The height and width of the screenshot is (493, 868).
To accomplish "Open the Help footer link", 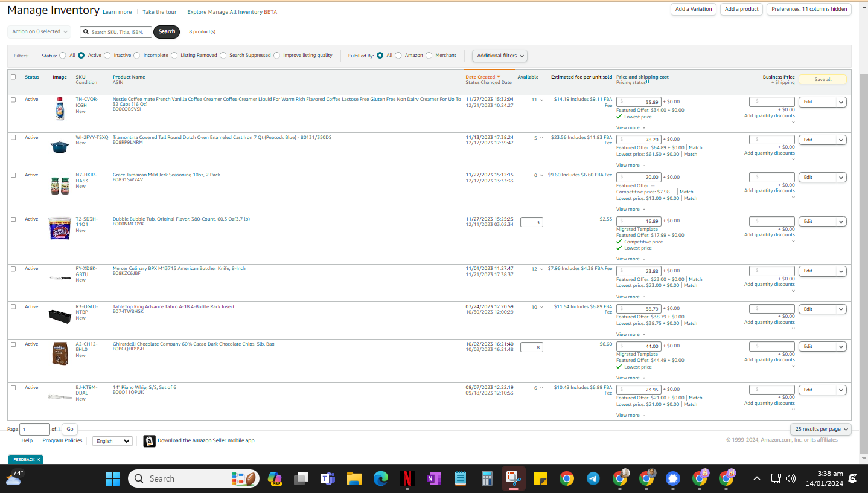I will (27, 440).
